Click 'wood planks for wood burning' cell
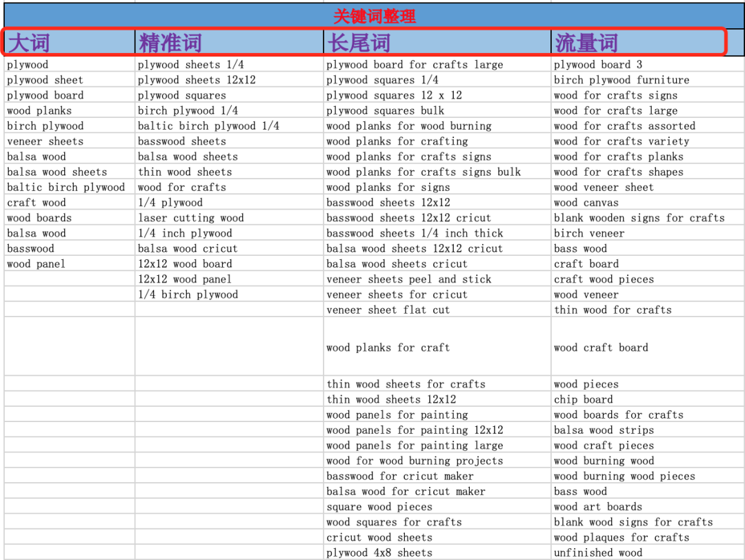The width and height of the screenshot is (745, 560). (x=437, y=126)
